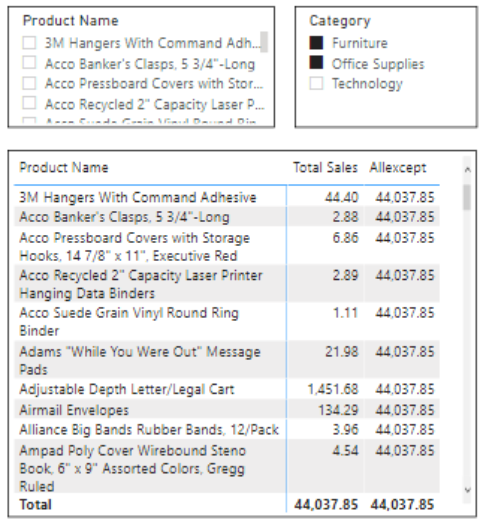The height and width of the screenshot is (528, 486).
Task: Check the Acco Pressboard Covers slicer checkbox
Action: (x=29, y=83)
